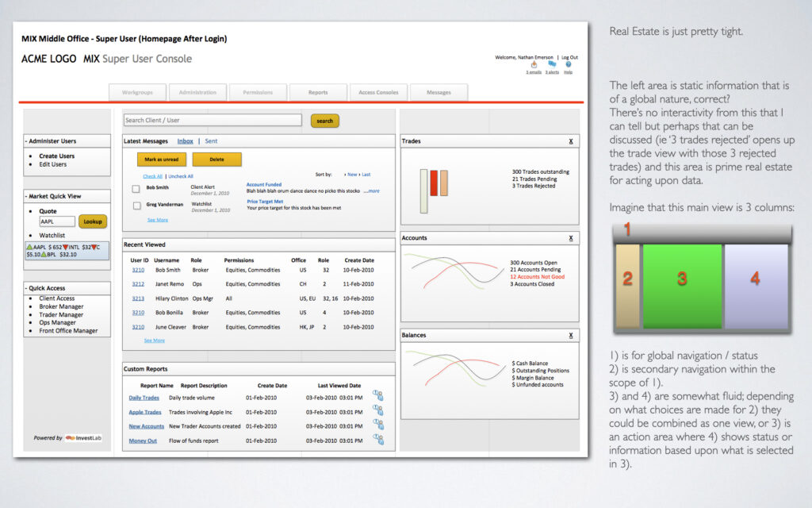Tick the checkbox for Bob Smith message

click(x=136, y=189)
